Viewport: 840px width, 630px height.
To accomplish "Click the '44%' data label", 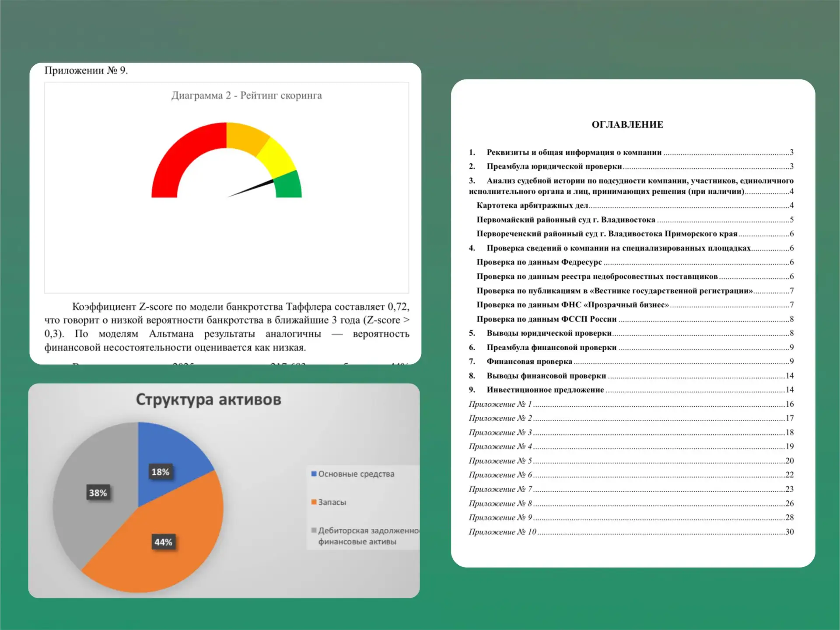I will 163,542.
